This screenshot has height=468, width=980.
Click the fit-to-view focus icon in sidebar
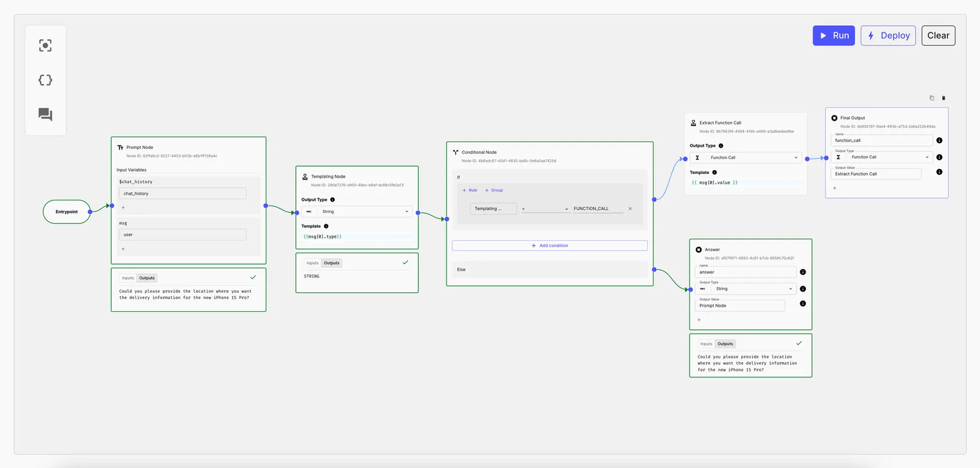45,45
